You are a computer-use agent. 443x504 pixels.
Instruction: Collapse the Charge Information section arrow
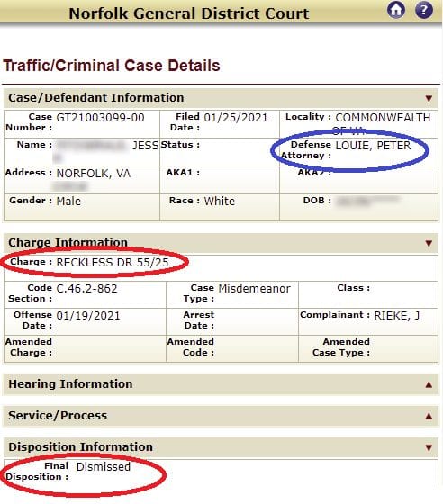click(429, 243)
